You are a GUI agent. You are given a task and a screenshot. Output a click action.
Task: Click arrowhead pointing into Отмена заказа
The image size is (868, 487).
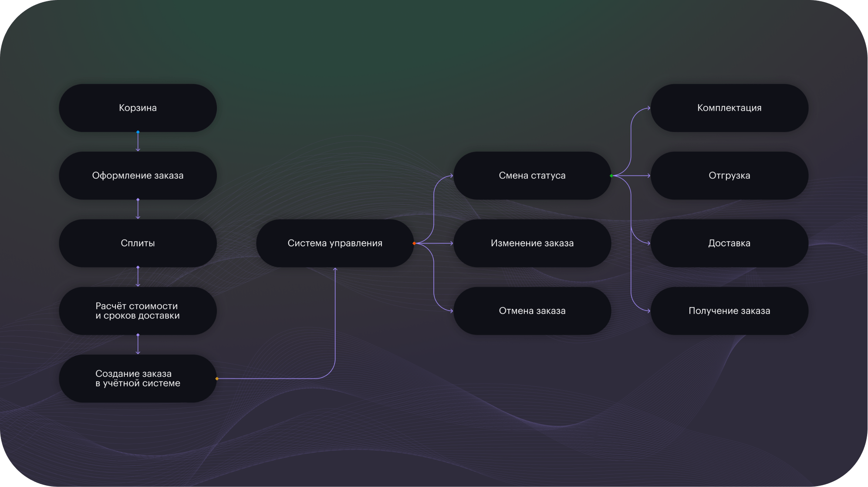click(451, 311)
